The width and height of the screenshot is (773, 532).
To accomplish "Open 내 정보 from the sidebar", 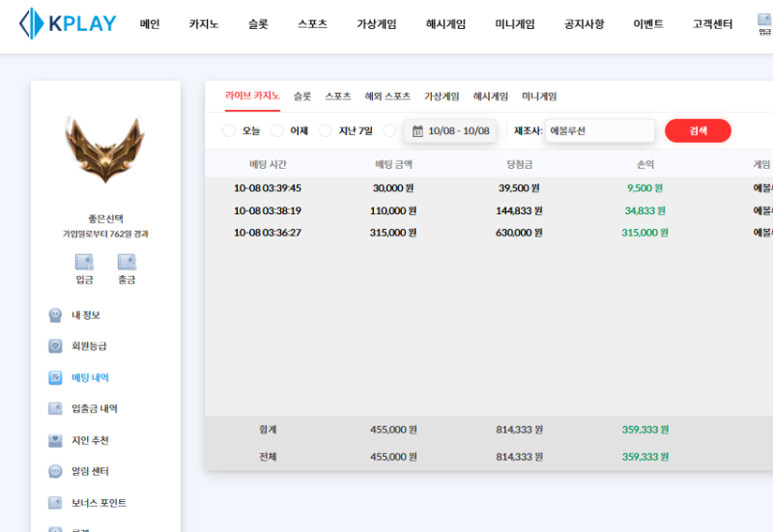I will click(85, 315).
